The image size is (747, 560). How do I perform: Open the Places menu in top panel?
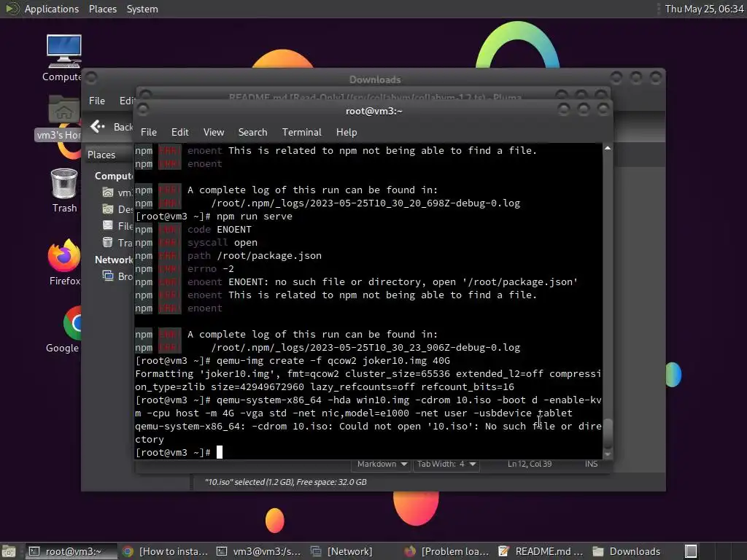[102, 9]
